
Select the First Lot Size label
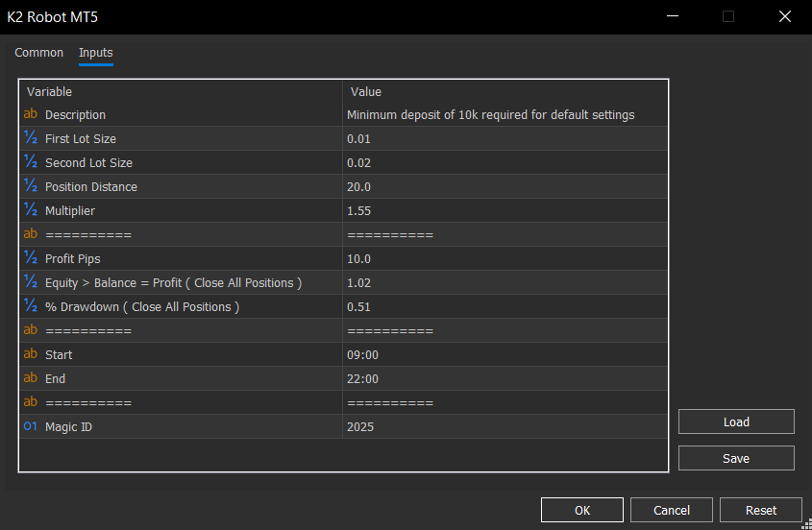(81, 138)
